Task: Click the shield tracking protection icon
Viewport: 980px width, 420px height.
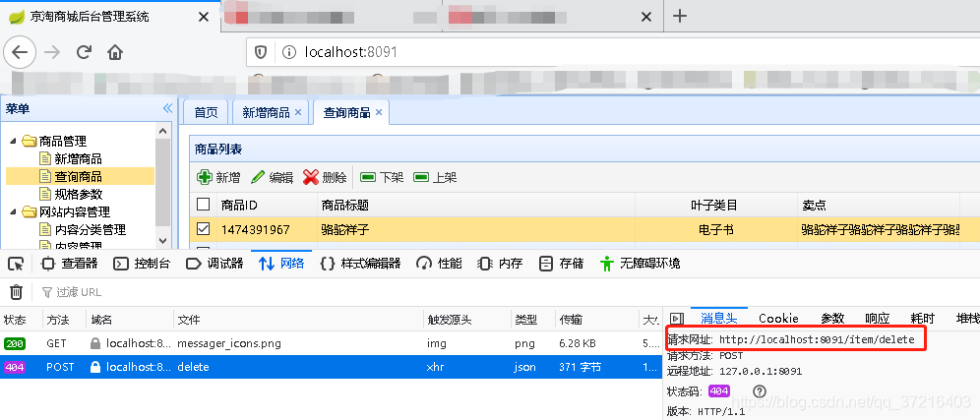Action: pos(262,52)
